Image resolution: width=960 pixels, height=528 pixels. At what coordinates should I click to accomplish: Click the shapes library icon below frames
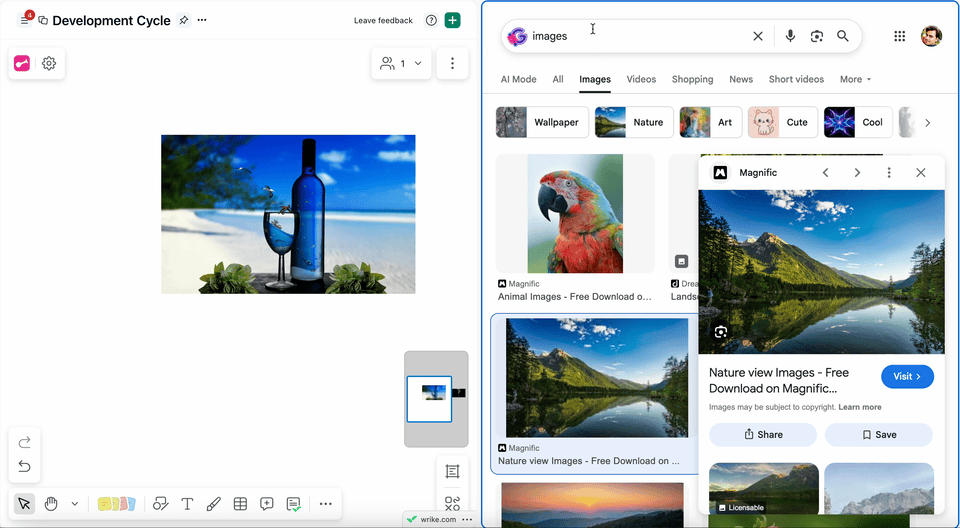click(x=452, y=503)
